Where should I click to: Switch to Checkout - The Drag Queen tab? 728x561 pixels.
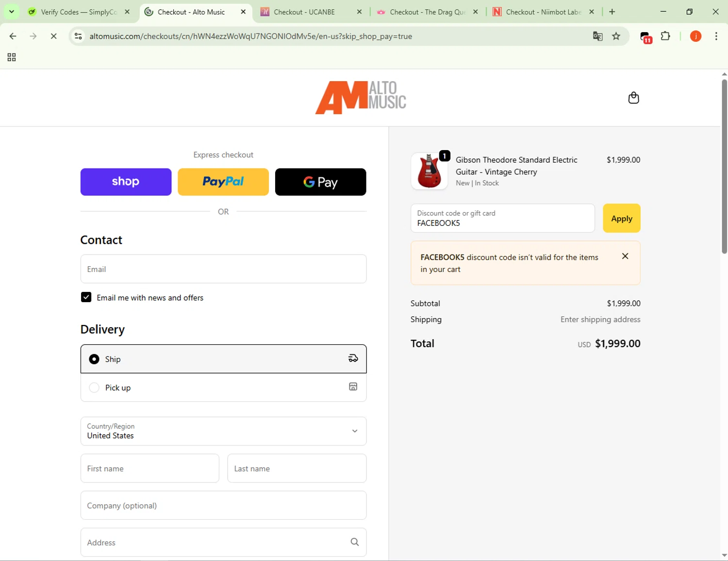coord(427,12)
